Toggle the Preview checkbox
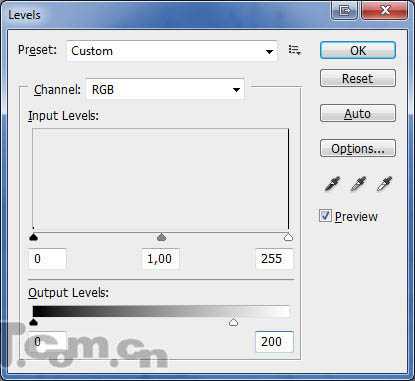 click(x=325, y=216)
